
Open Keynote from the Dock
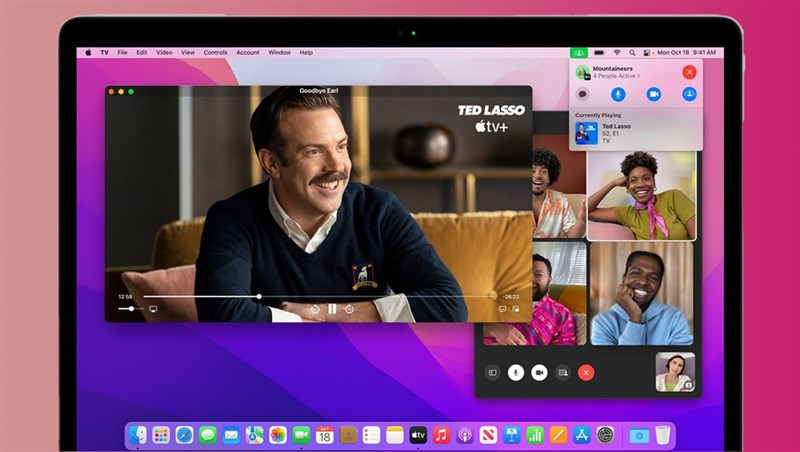point(512,435)
